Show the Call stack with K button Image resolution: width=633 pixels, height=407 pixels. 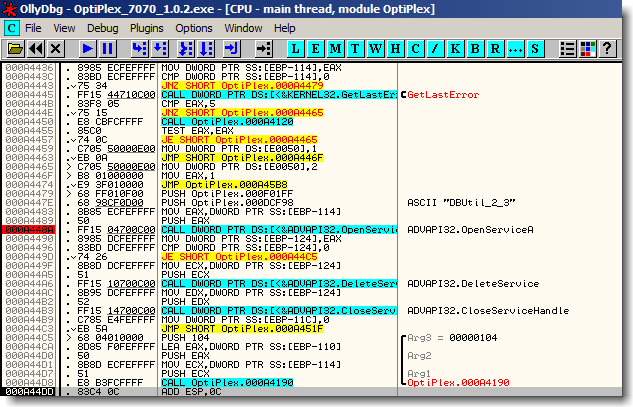point(455,49)
